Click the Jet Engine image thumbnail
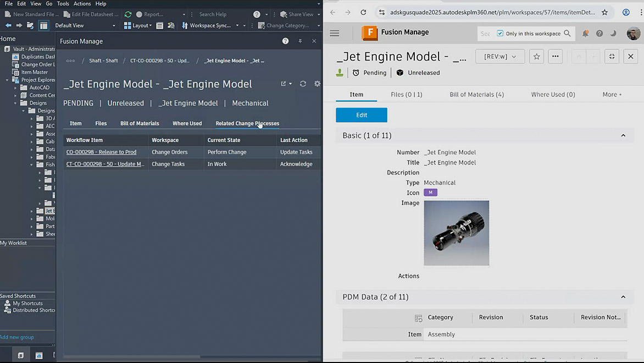This screenshot has width=644, height=363. pos(456,233)
